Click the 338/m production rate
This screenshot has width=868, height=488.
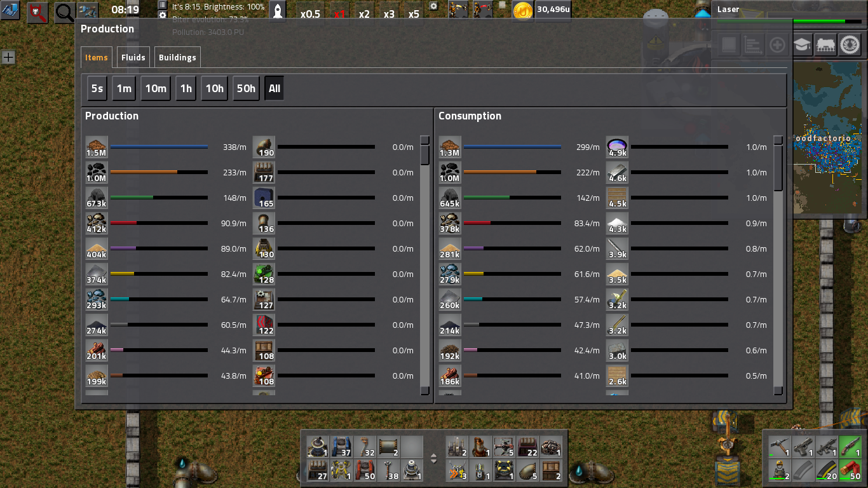[x=234, y=147]
